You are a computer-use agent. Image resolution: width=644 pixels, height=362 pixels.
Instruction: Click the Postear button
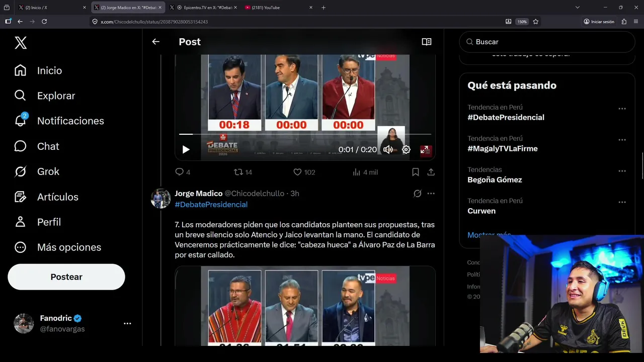66,277
